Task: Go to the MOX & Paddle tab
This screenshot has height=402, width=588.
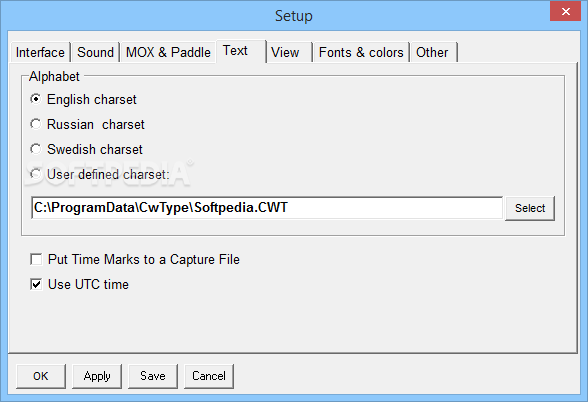Action: 168,52
